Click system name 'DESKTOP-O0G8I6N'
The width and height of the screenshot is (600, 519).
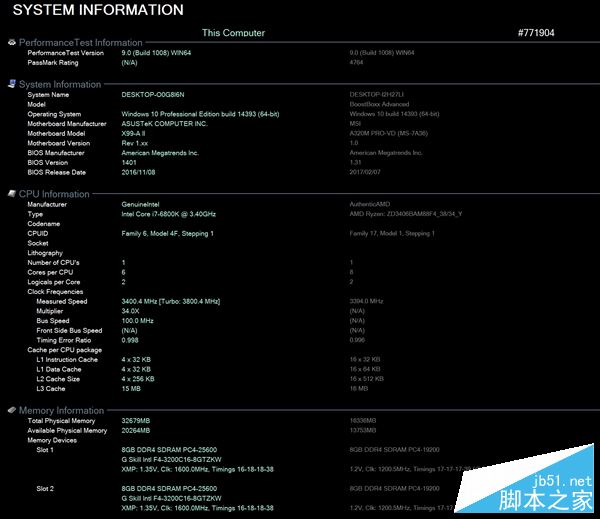tap(153, 95)
